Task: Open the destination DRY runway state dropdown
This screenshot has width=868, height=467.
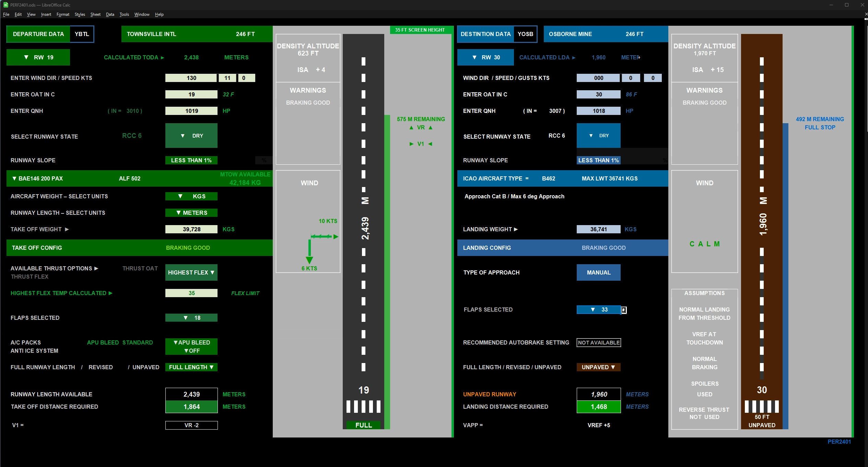Action: [x=598, y=136]
